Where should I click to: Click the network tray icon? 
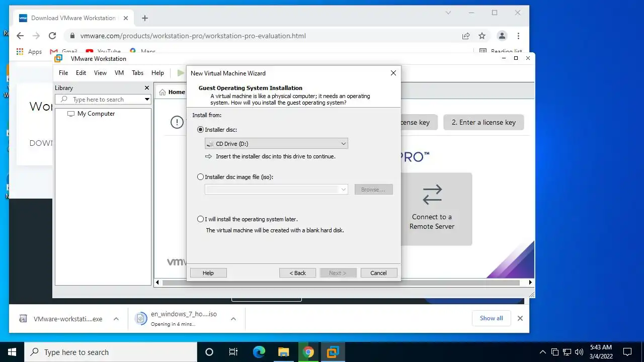point(567,352)
